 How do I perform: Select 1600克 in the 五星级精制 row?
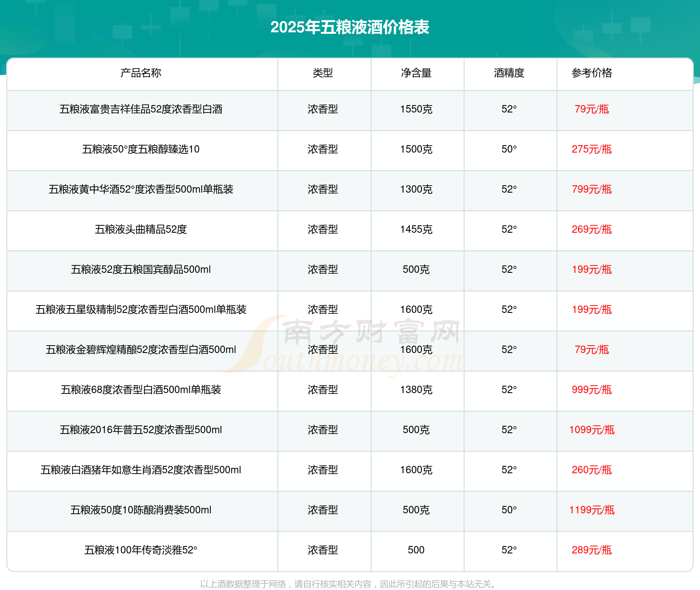point(416,309)
